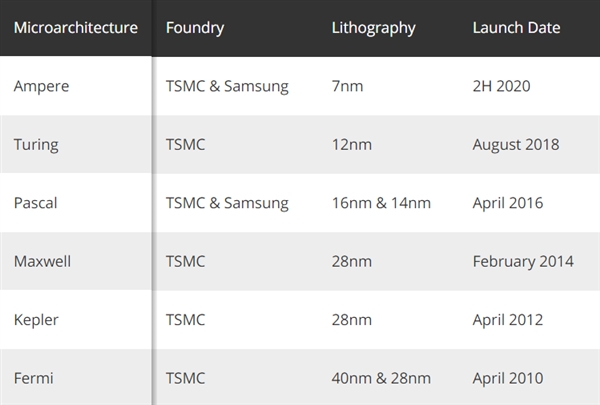Select the Maxwell row name

pos(42,261)
